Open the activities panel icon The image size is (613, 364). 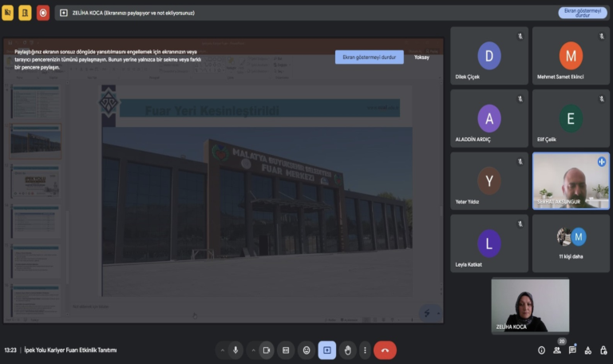point(587,350)
